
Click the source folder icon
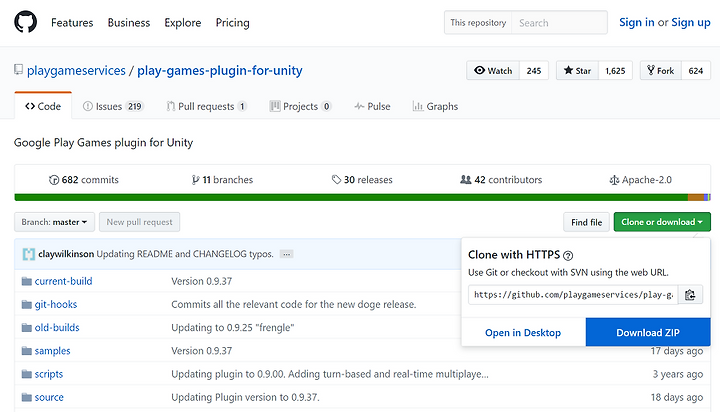point(27,397)
